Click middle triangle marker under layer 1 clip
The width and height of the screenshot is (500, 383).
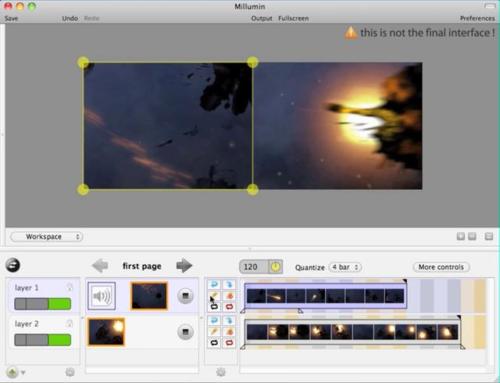pyautogui.click(x=300, y=311)
